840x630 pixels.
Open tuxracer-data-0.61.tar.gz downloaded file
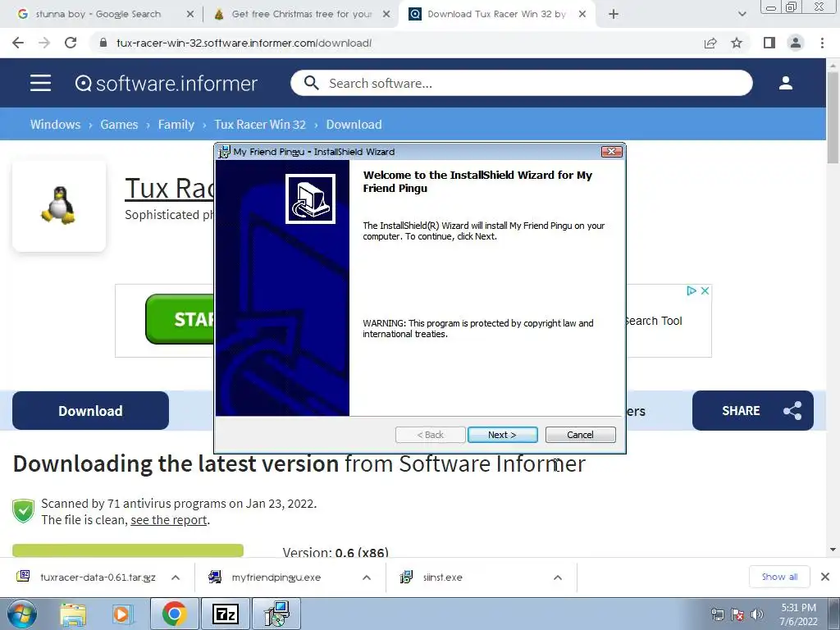point(98,577)
